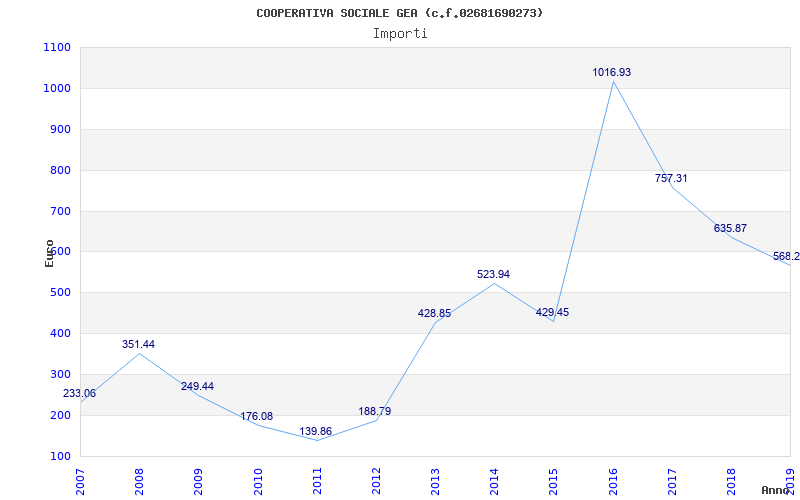This screenshot has height=500, width=800.
Task: Click x-axis year 2008
Action: click(140, 482)
